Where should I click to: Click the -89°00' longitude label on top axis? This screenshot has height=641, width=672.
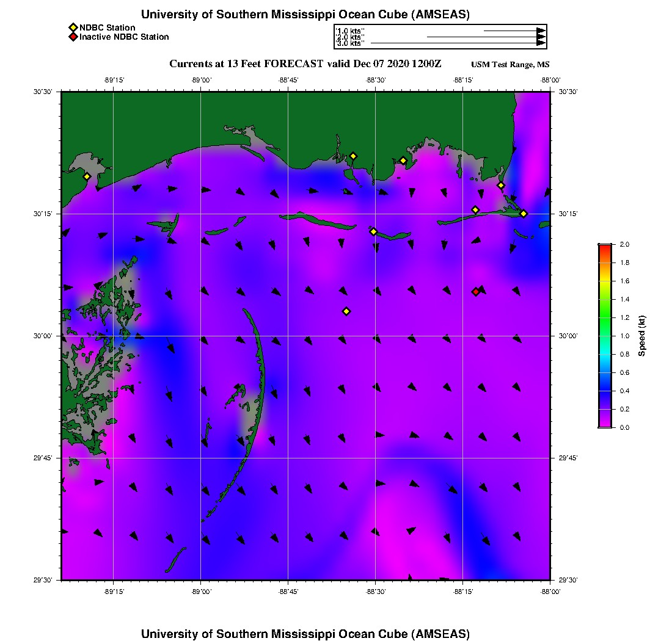(x=201, y=80)
